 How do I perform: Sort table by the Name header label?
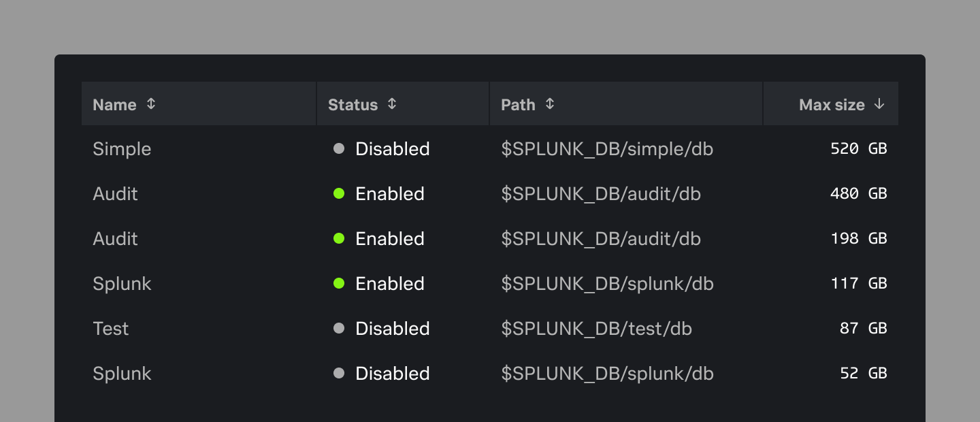point(114,105)
